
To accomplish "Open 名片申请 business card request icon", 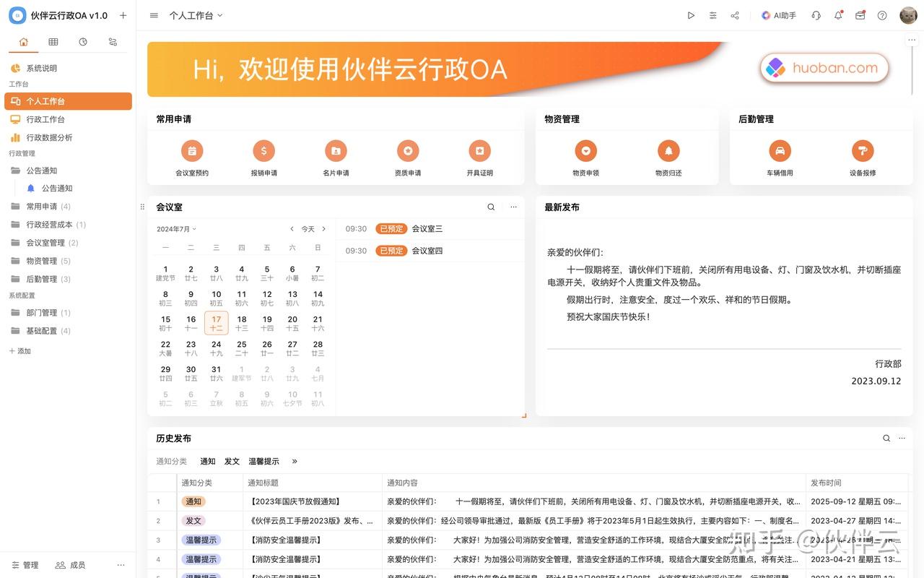I will 336,150.
